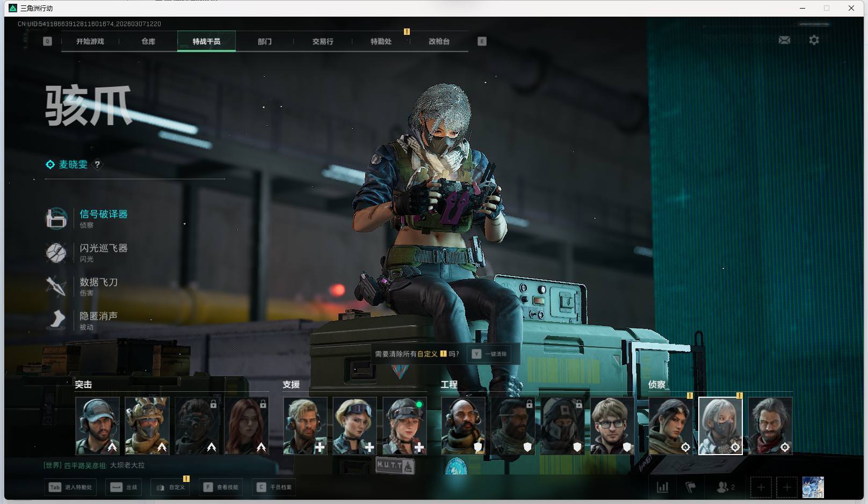Viewport: 868px width, 504px height.
Task: Select the locked 突击 operator wearing goggles
Action: (197, 426)
